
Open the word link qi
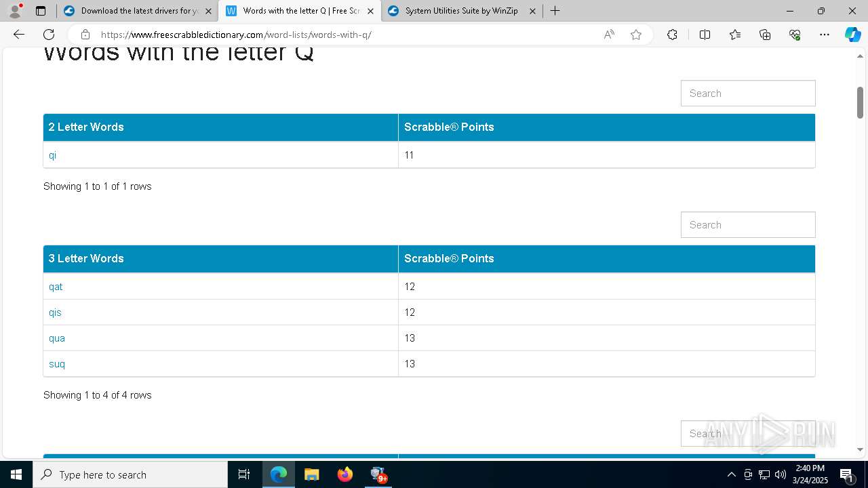pyautogui.click(x=52, y=155)
